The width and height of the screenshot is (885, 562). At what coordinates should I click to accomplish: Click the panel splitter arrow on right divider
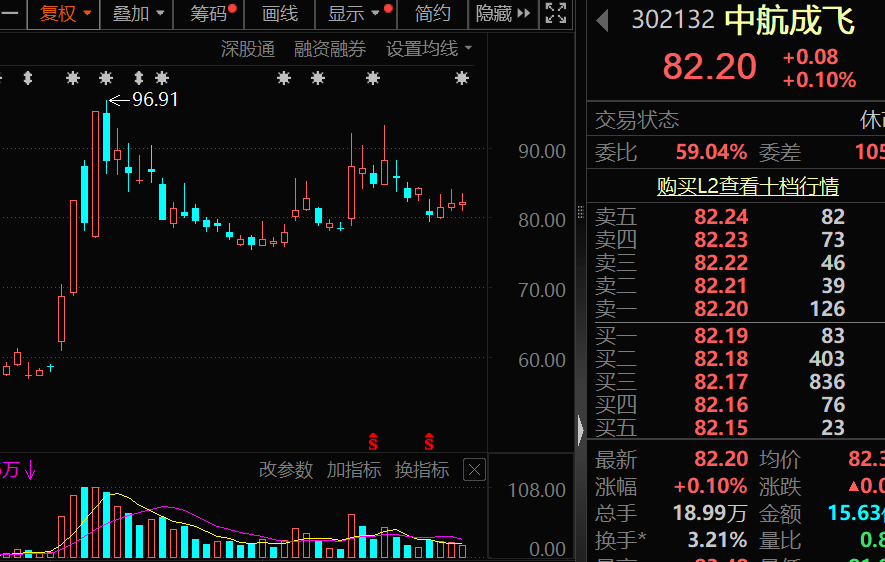(580, 430)
